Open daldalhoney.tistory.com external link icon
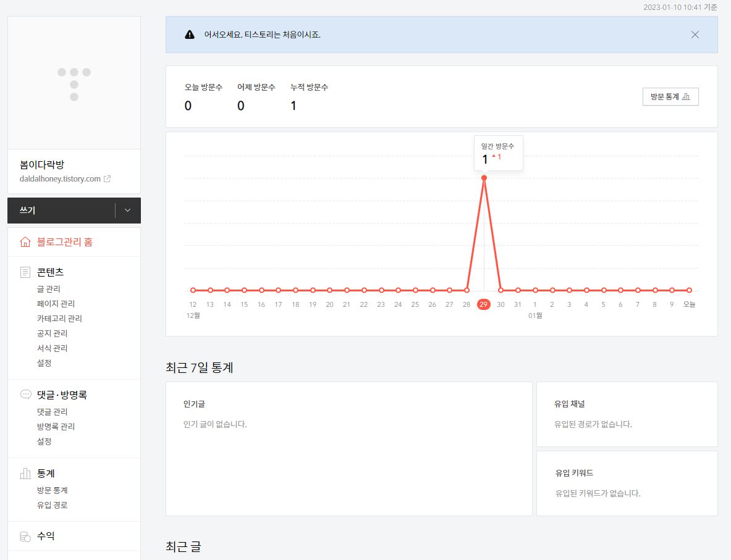Screen dimensions: 731x560 pos(108,179)
